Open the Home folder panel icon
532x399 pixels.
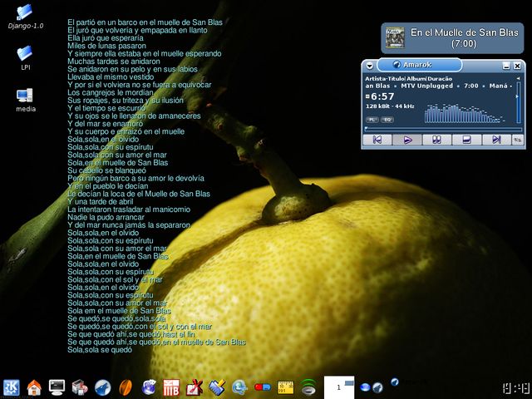point(34,387)
